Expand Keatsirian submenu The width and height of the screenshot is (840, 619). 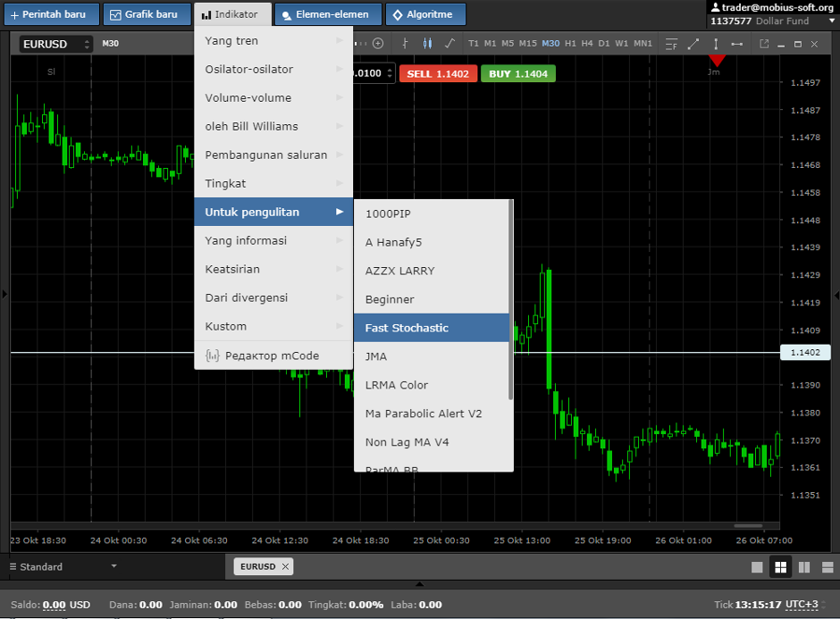point(273,270)
